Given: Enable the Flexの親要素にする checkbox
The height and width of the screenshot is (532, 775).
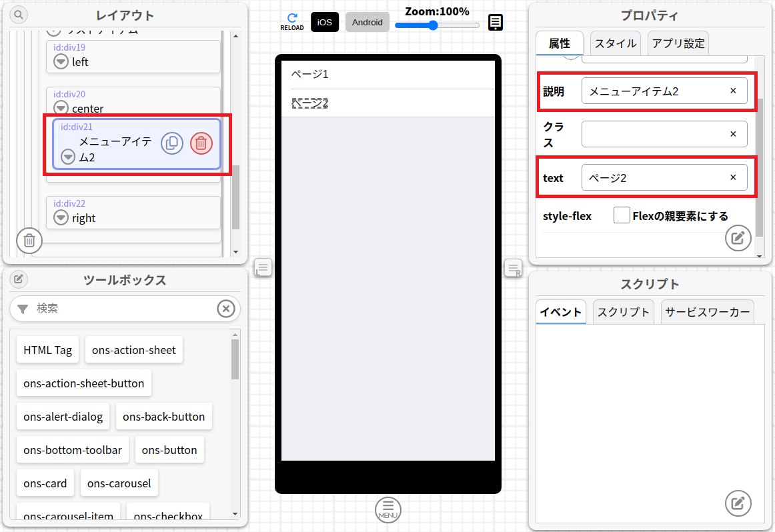Looking at the screenshot, I should point(622,215).
